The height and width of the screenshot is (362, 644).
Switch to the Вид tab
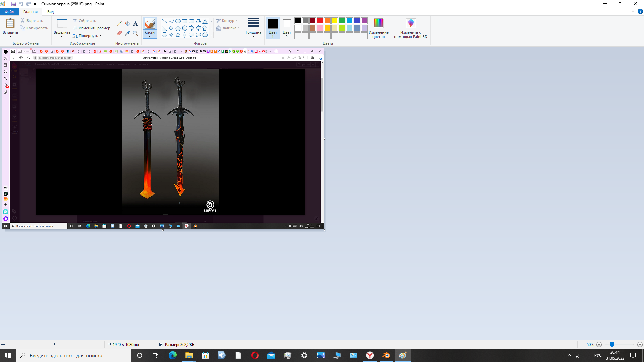click(x=50, y=12)
